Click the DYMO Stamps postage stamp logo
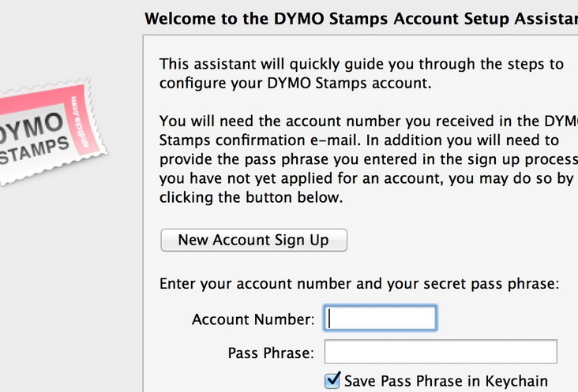The height and width of the screenshot is (392, 578). pyautogui.click(x=49, y=136)
